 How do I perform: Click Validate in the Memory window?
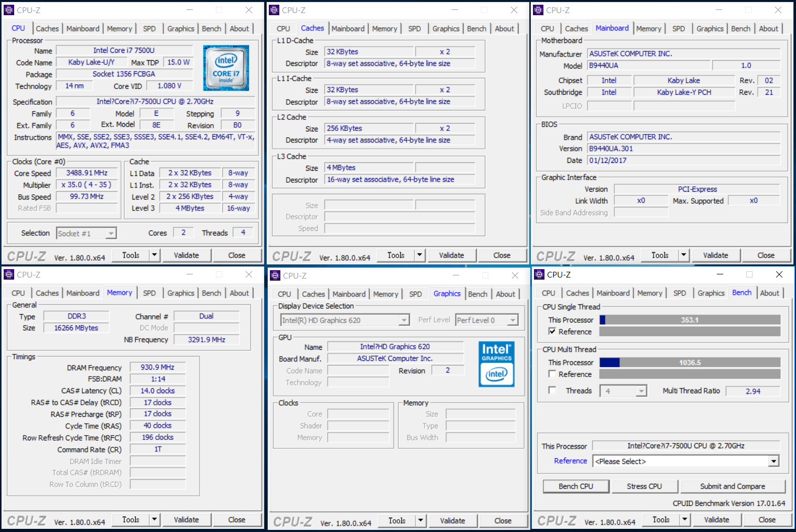(x=187, y=519)
